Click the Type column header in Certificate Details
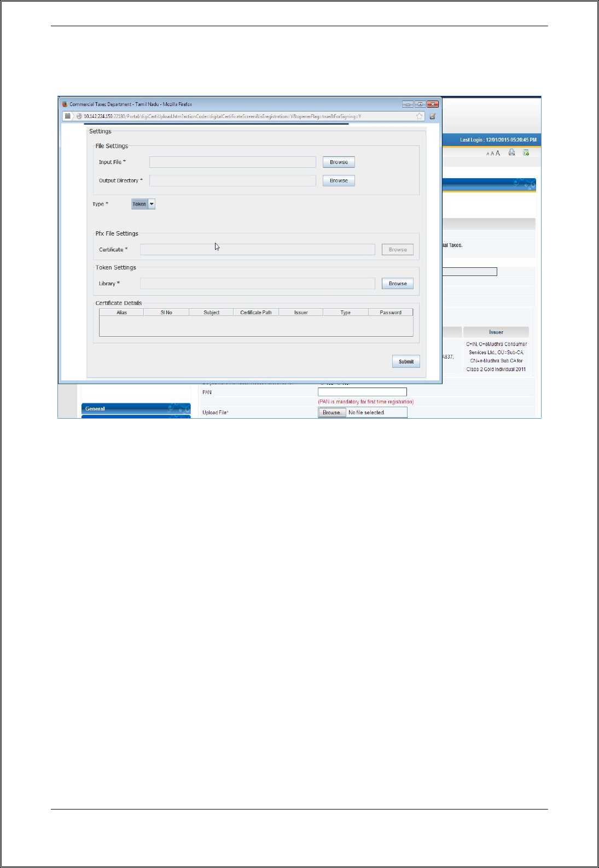Viewport: 599px width, 868px height. 346,313
